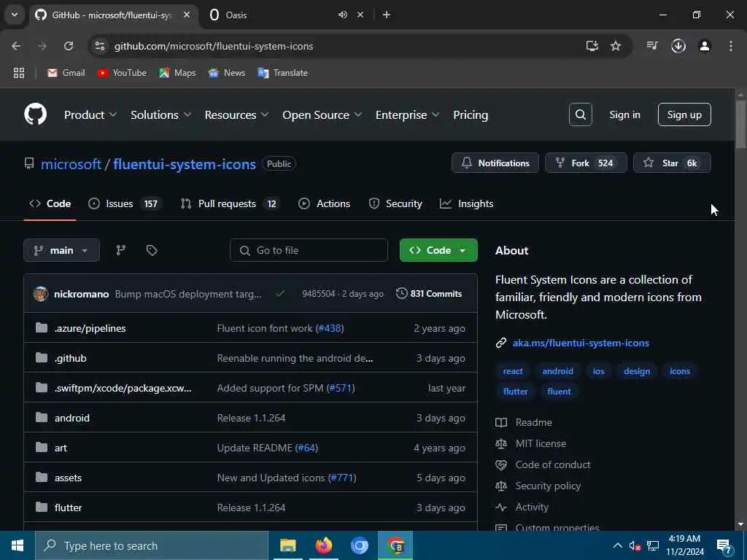The height and width of the screenshot is (560, 747).
Task: Select the android topic tag
Action: pyautogui.click(x=557, y=371)
